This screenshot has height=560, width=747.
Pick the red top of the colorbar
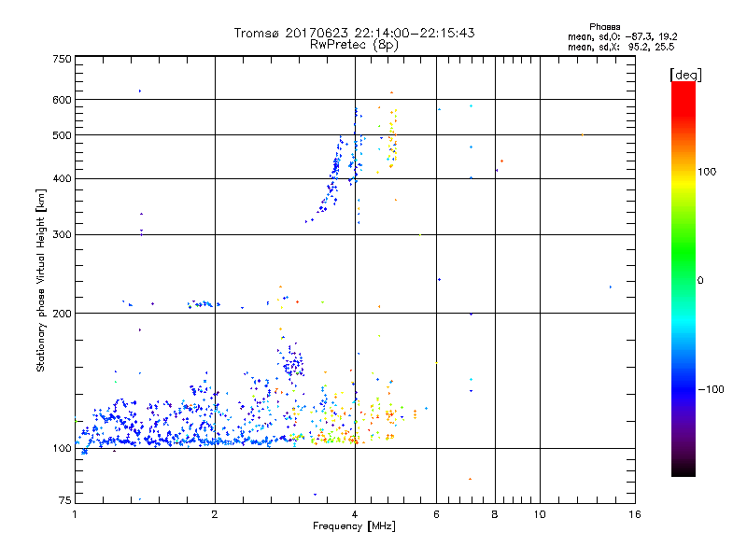pyautogui.click(x=683, y=87)
